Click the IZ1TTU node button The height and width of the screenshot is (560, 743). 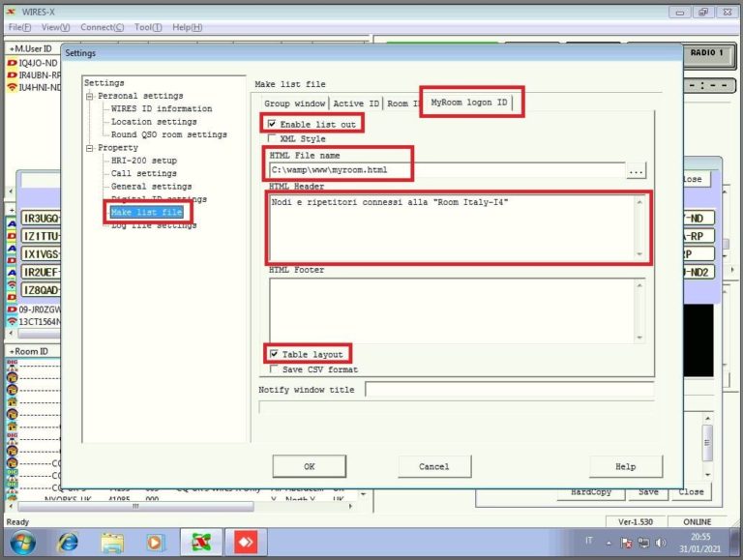pyautogui.click(x=42, y=236)
